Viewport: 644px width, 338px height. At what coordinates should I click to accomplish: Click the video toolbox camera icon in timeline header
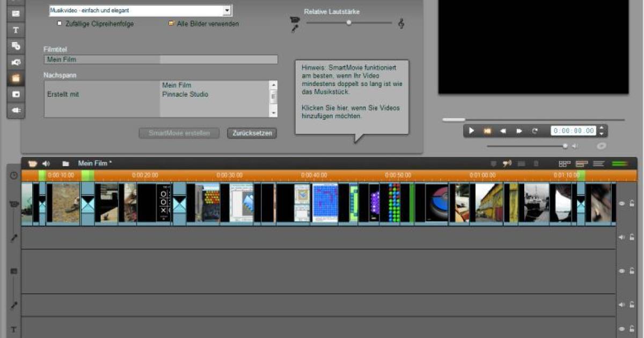tap(32, 163)
